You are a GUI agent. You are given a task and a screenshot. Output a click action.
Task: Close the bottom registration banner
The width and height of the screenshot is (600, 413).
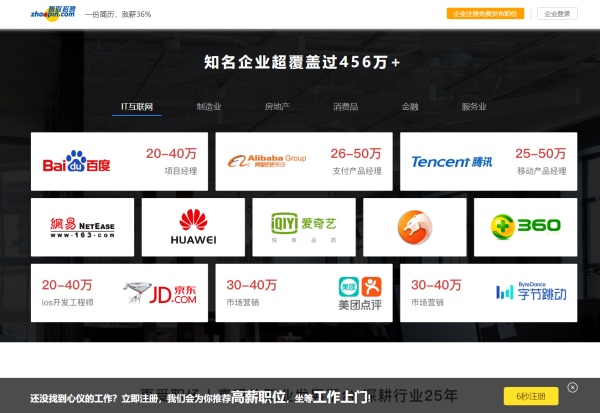tap(572, 387)
